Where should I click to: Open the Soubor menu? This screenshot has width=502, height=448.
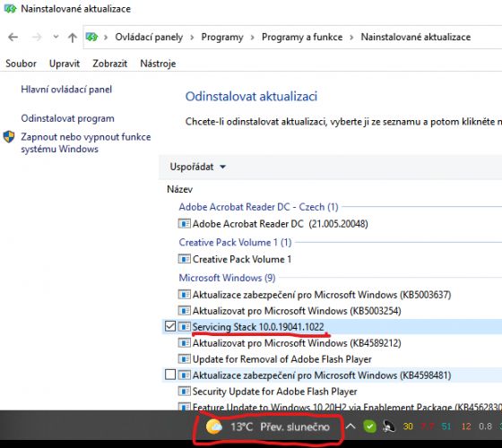click(x=21, y=64)
